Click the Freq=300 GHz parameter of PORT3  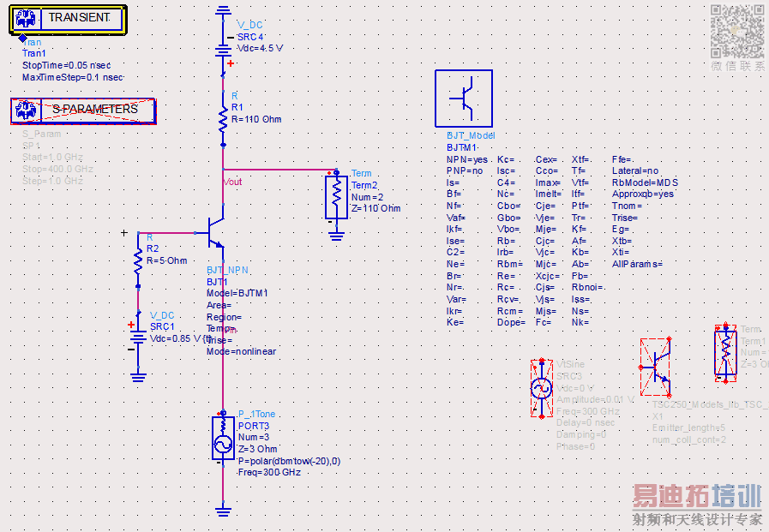coord(269,472)
